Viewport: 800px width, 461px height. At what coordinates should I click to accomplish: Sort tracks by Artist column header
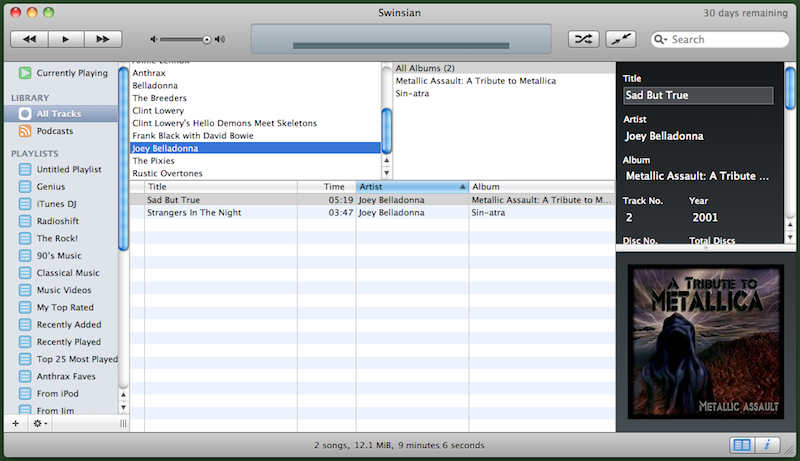point(411,187)
